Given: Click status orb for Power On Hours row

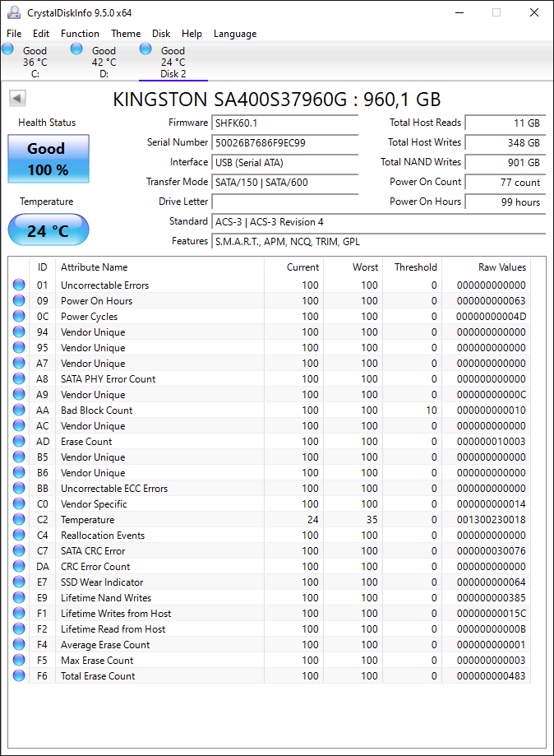Looking at the screenshot, I should [x=19, y=300].
